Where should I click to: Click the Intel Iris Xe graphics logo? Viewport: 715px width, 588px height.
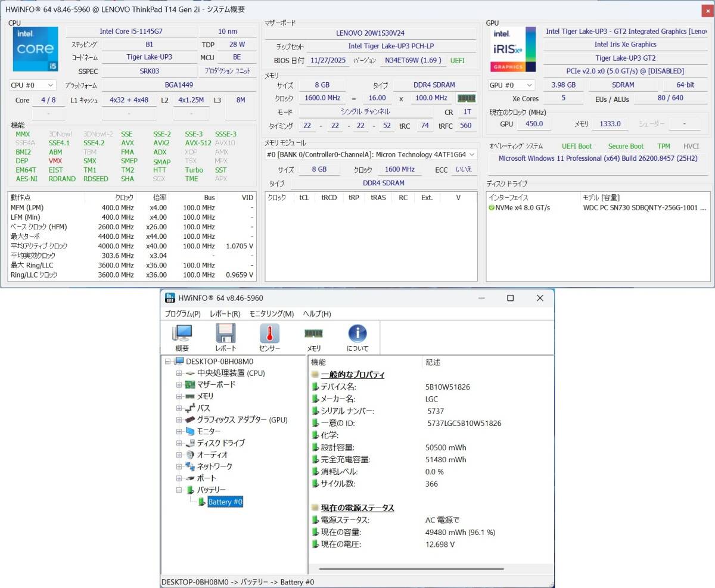[513, 49]
